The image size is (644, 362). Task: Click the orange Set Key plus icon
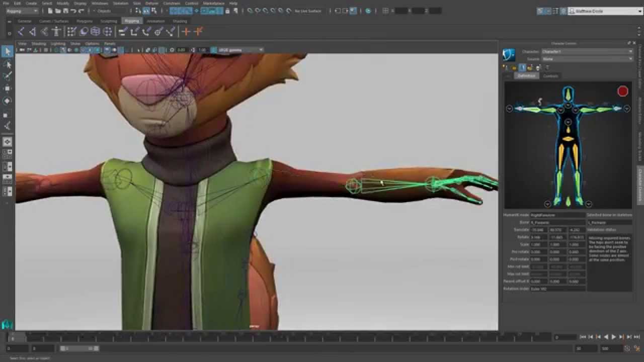186,32
